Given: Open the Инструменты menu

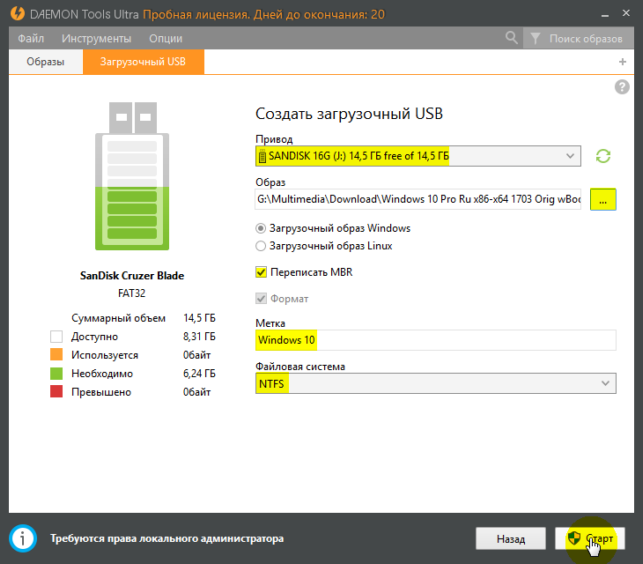Looking at the screenshot, I should click(96, 39).
